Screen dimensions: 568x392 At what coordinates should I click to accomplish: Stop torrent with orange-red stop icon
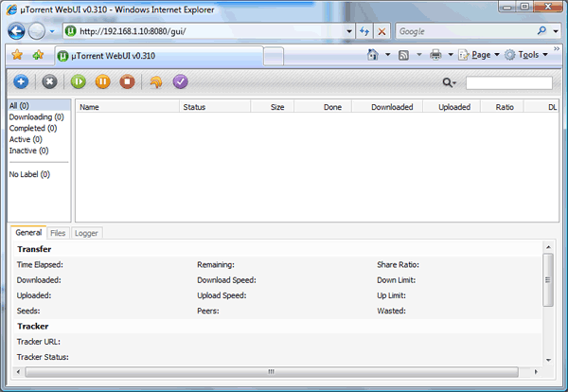(127, 81)
